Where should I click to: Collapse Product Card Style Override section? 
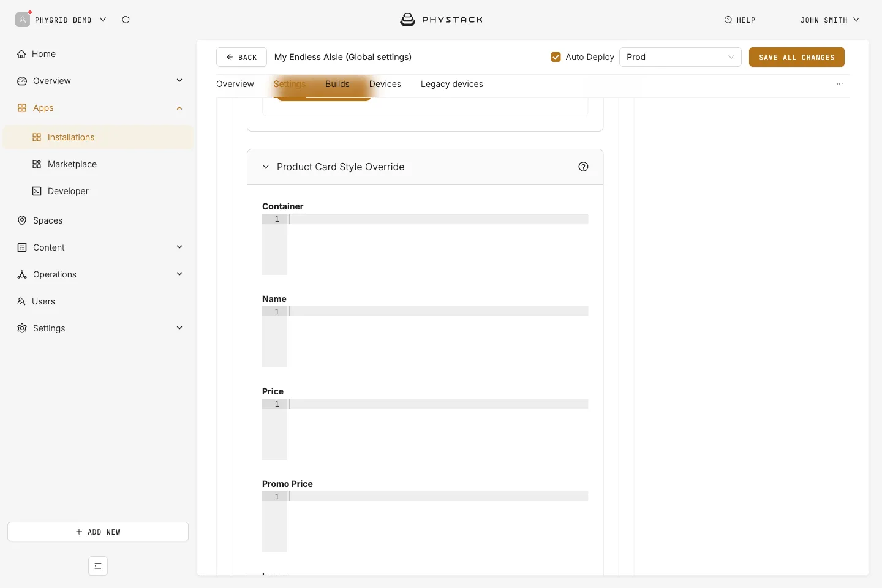266,167
